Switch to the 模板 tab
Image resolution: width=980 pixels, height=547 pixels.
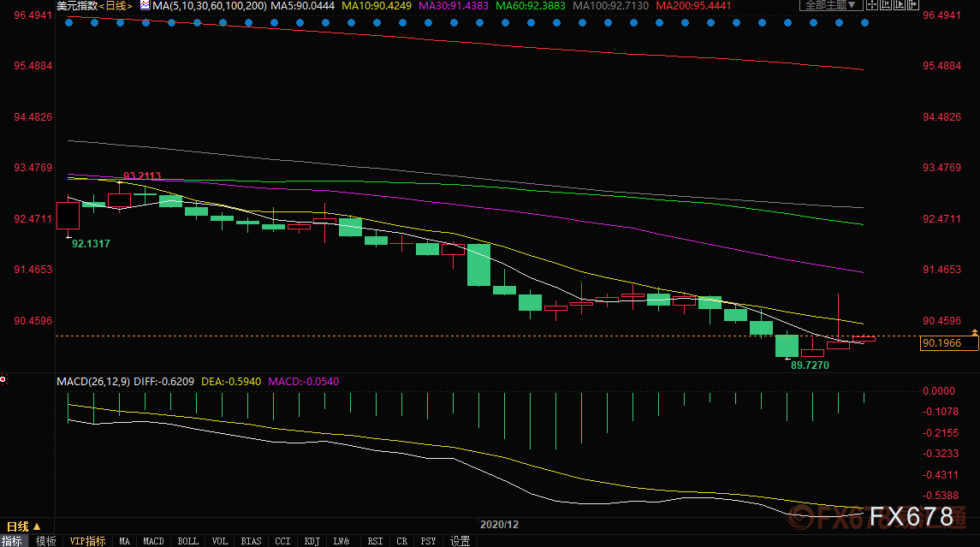pyautogui.click(x=45, y=541)
